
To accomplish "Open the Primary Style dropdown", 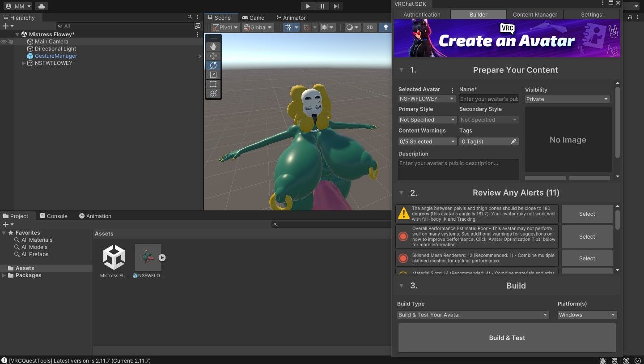I will coord(428,120).
